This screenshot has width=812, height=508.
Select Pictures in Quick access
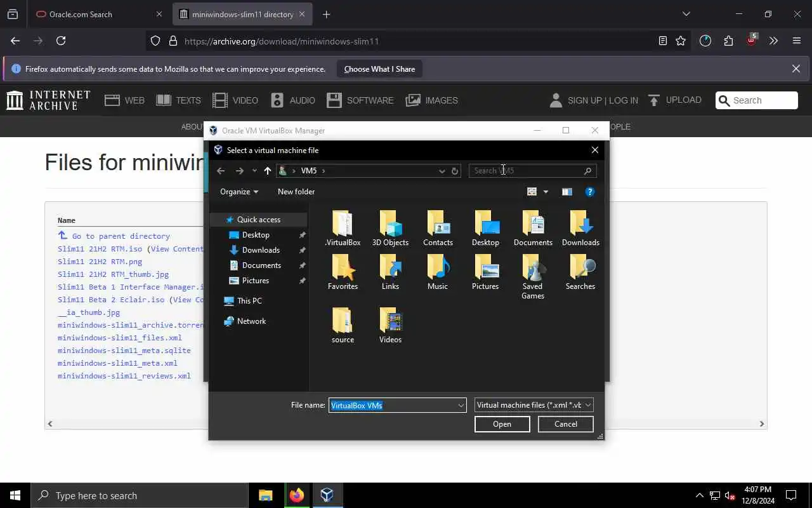(x=256, y=281)
